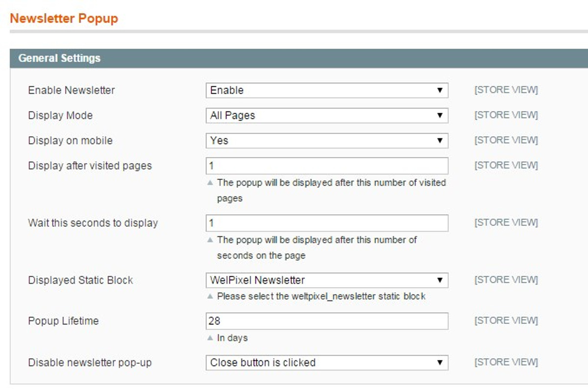This screenshot has height=392, width=588.
Task: Click the Wait this seconds to display field
Action: (x=327, y=223)
